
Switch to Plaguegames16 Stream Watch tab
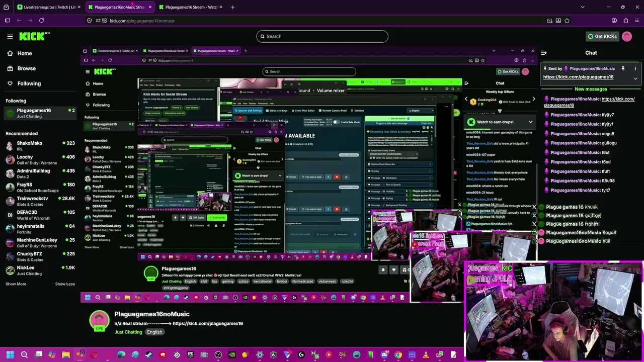click(190, 7)
